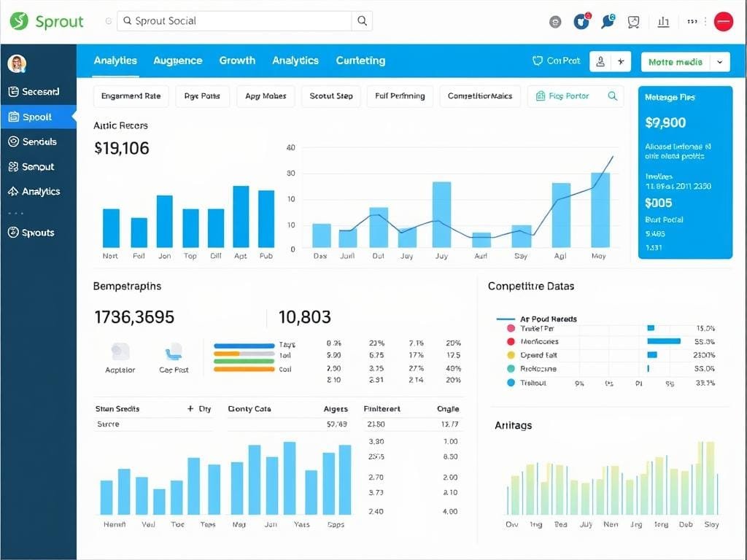The width and height of the screenshot is (747, 560).
Task: Expand the sidebar ellipsis for more items
Action: pyautogui.click(x=16, y=214)
